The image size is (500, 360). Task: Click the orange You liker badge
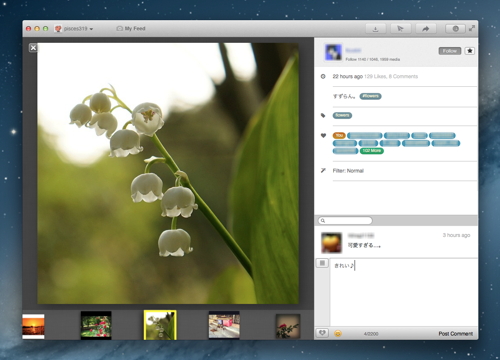click(339, 136)
